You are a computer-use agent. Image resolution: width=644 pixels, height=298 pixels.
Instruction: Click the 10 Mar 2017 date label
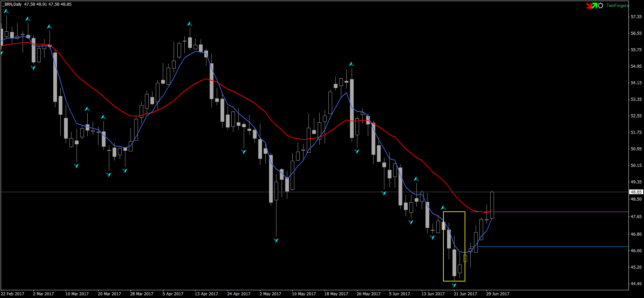click(77, 294)
